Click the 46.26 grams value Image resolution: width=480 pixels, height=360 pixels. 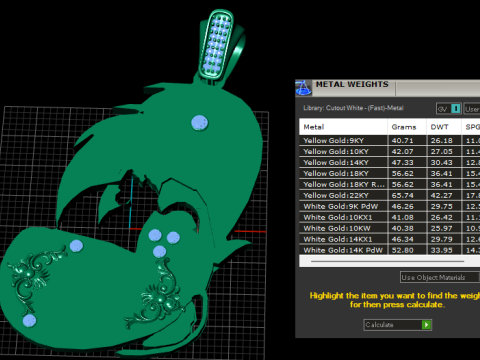coord(402,207)
